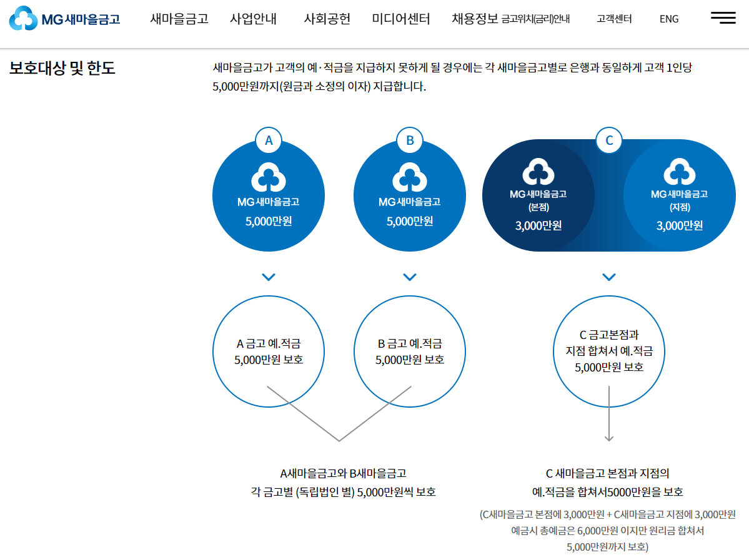Click the chevron below circle A

coord(269,277)
